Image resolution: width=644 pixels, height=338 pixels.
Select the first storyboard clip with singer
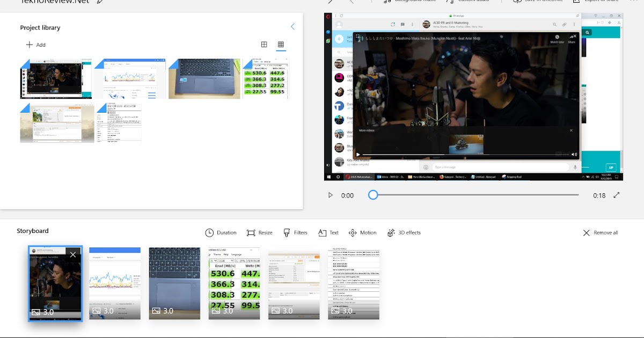pos(55,283)
